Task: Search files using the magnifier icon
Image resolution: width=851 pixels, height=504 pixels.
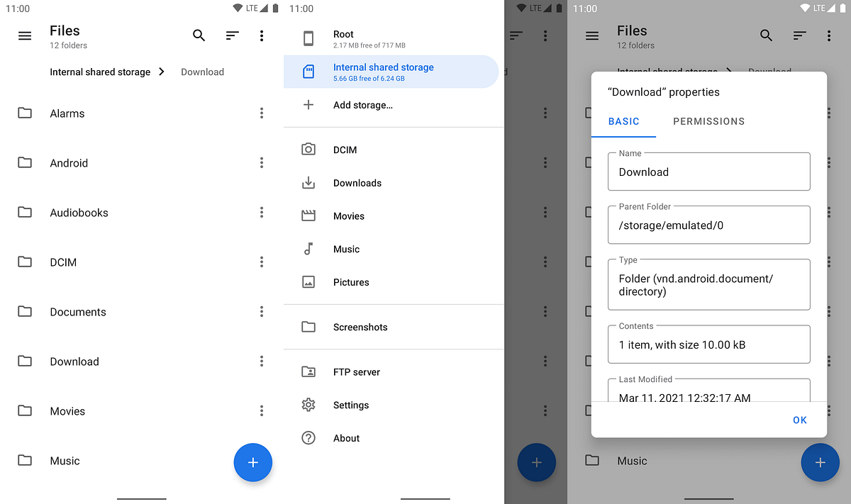Action: pos(199,35)
